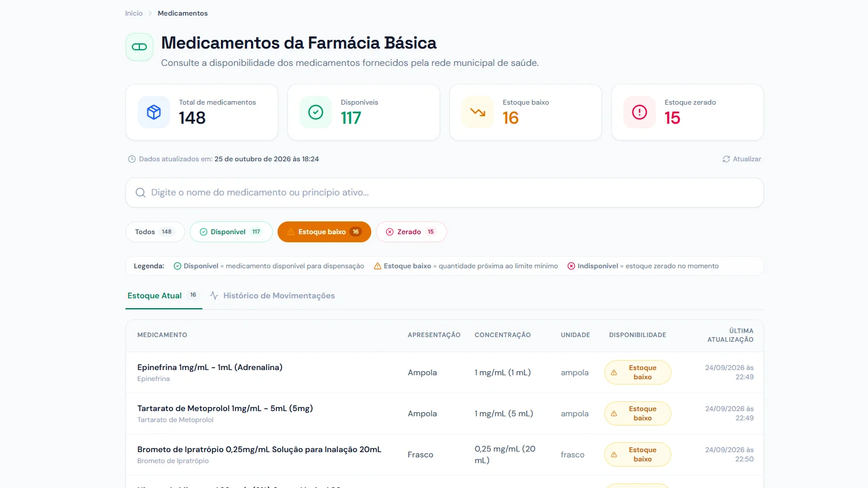
Task: Filter by Todos 148
Action: (x=155, y=232)
